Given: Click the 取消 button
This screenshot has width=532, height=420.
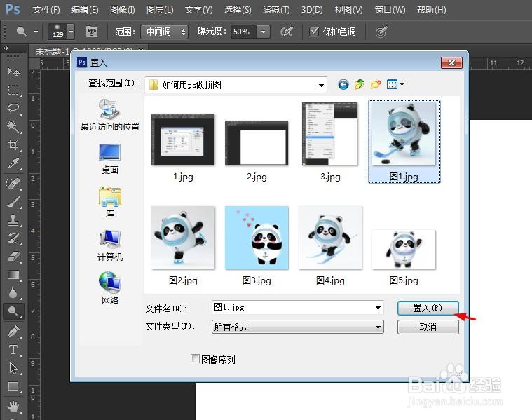Looking at the screenshot, I should (428, 327).
